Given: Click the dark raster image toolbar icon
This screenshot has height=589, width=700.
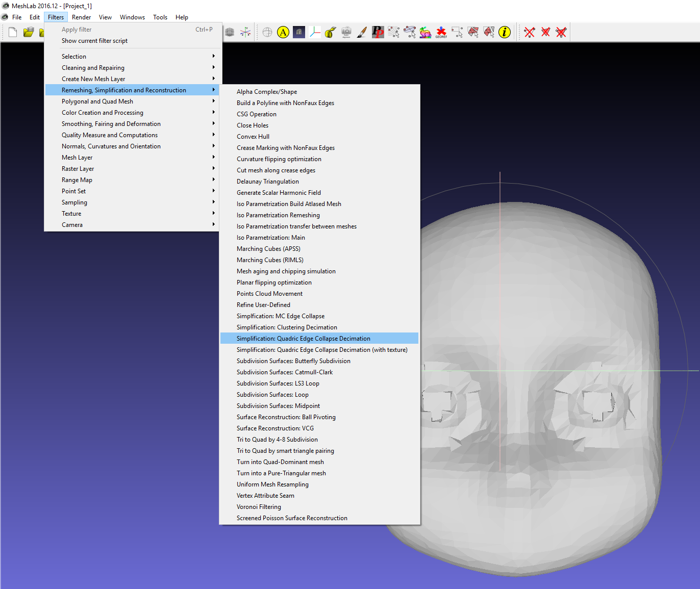Looking at the screenshot, I should click(299, 33).
